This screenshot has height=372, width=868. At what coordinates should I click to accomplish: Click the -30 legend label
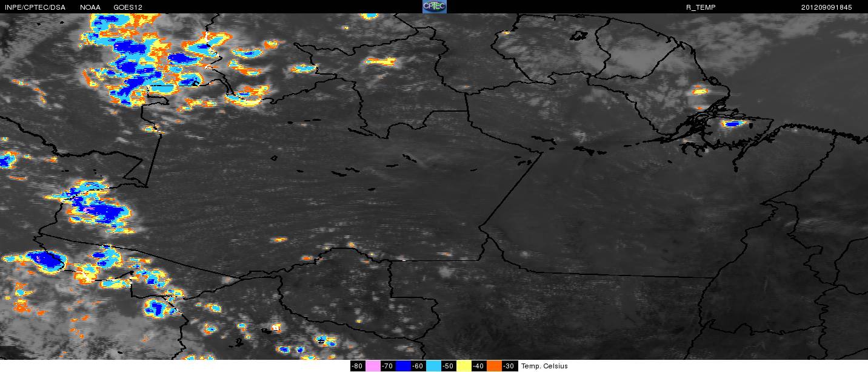510,366
